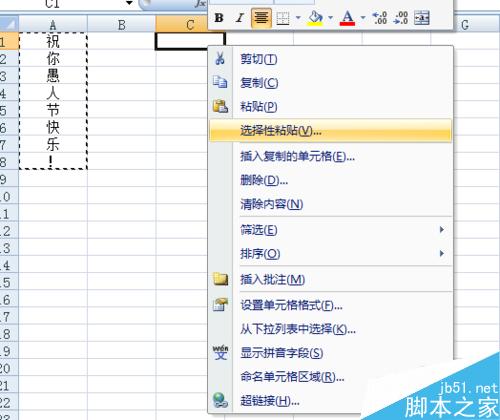Select row 9 header
The width and height of the screenshot is (500, 420).
coord(9,179)
